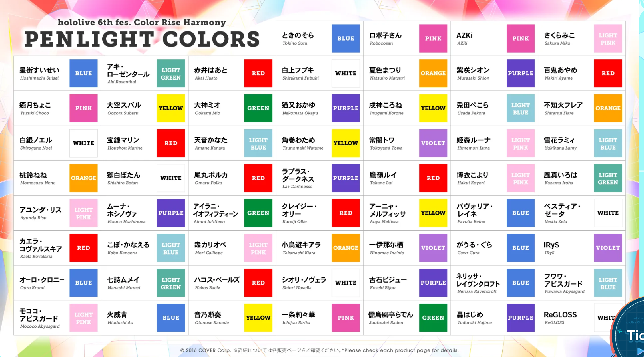Click the "Hakos Baelz" name
Image resolution: width=644 pixels, height=357 pixels.
point(207,288)
